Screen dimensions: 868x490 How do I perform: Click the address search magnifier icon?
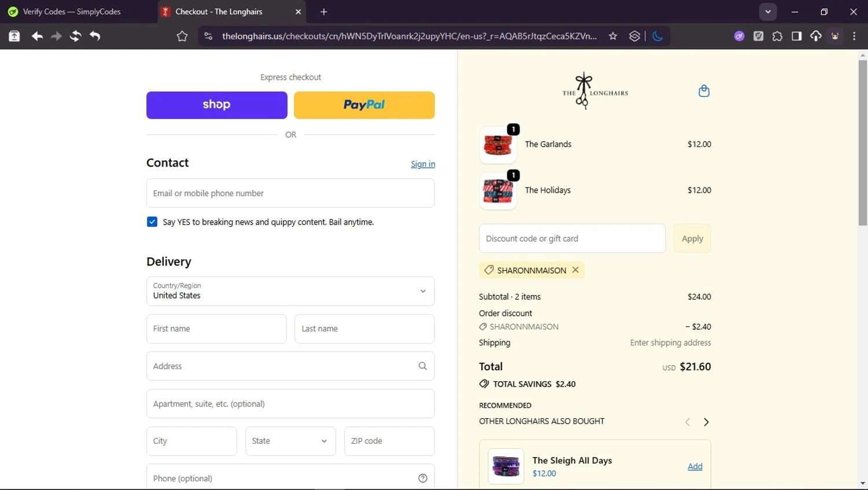click(422, 366)
